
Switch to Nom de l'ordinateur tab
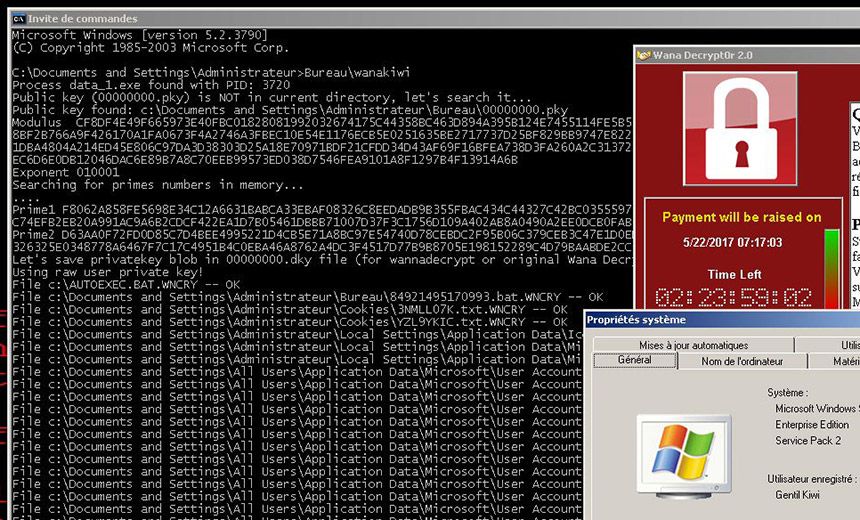[742, 361]
